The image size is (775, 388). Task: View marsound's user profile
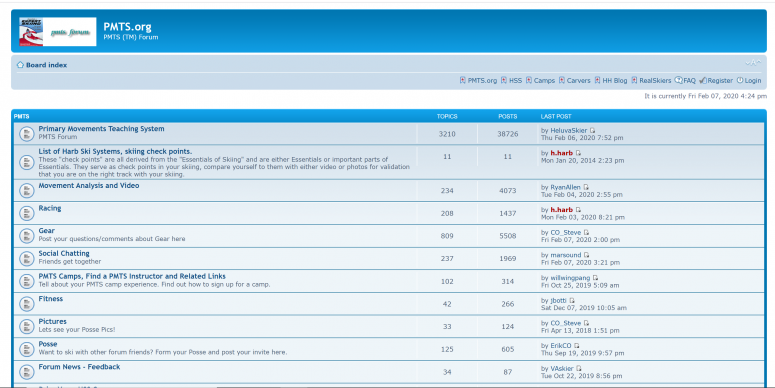566,255
